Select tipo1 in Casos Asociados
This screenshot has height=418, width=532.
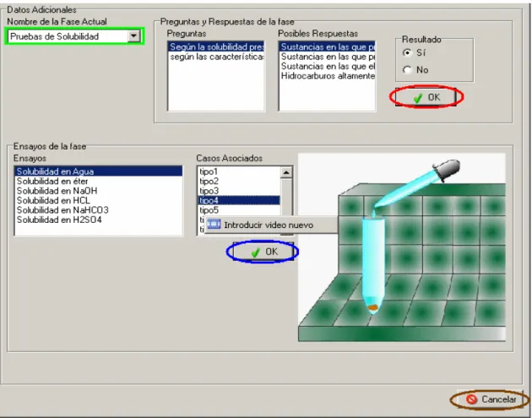coord(239,171)
